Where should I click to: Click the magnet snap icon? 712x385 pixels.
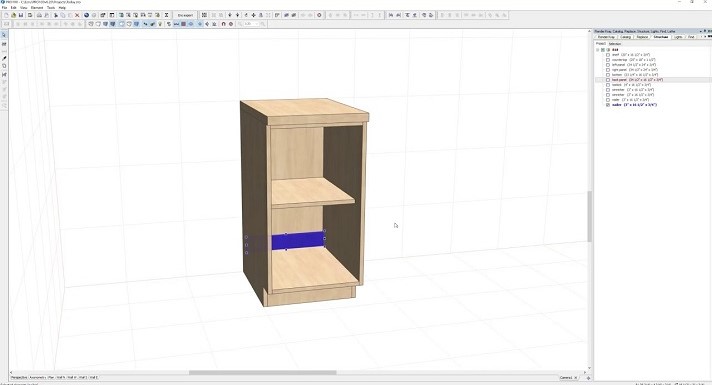223,24
